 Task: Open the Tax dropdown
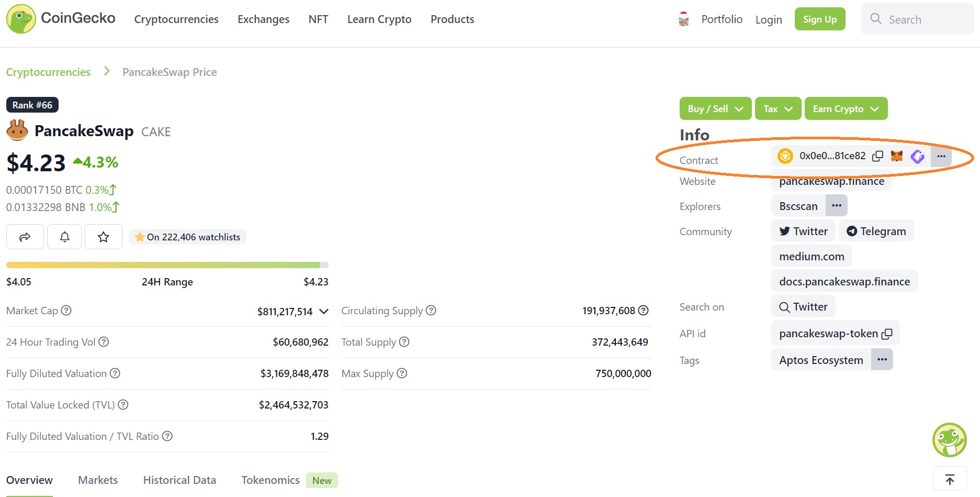coord(778,108)
